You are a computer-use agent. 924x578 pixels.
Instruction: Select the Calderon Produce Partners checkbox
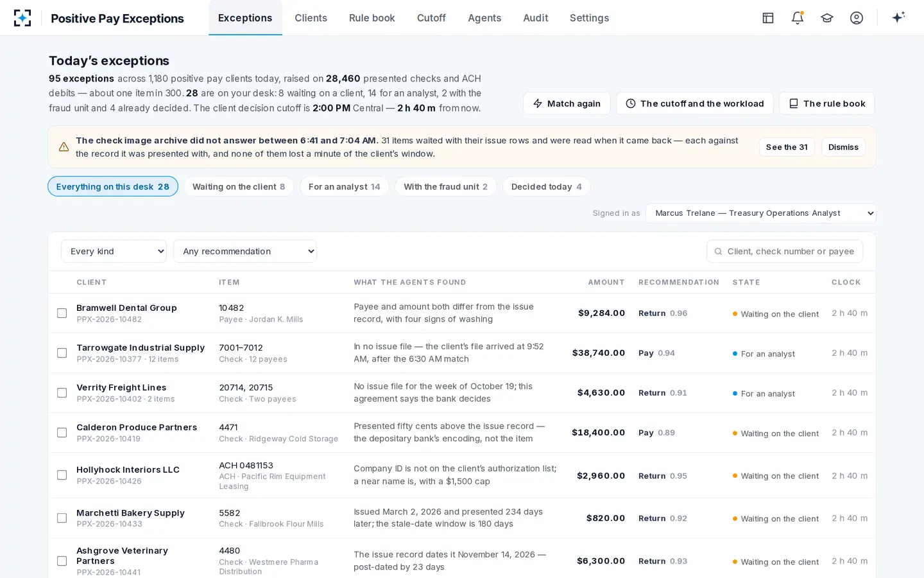(x=62, y=433)
